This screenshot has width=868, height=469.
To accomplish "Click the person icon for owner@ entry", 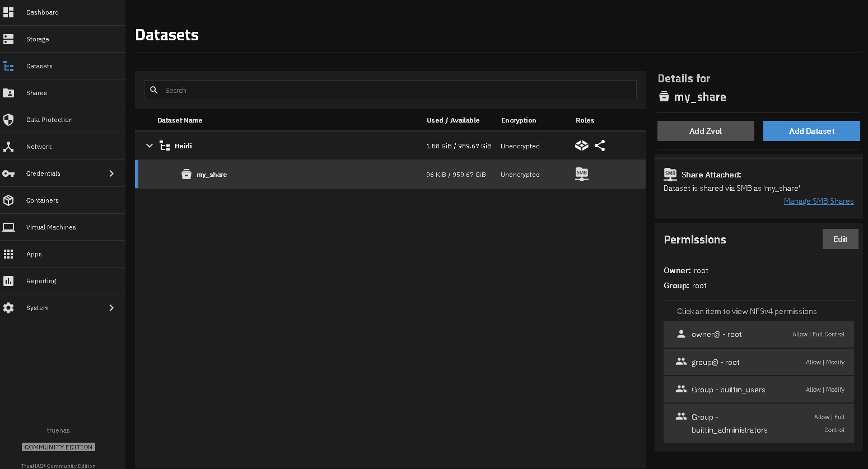I will pos(681,334).
